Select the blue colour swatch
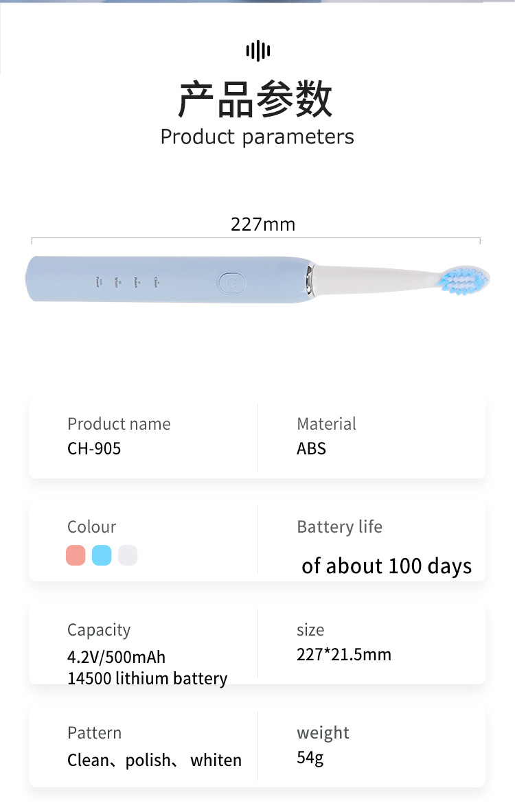The height and width of the screenshot is (812, 515). pos(102,555)
